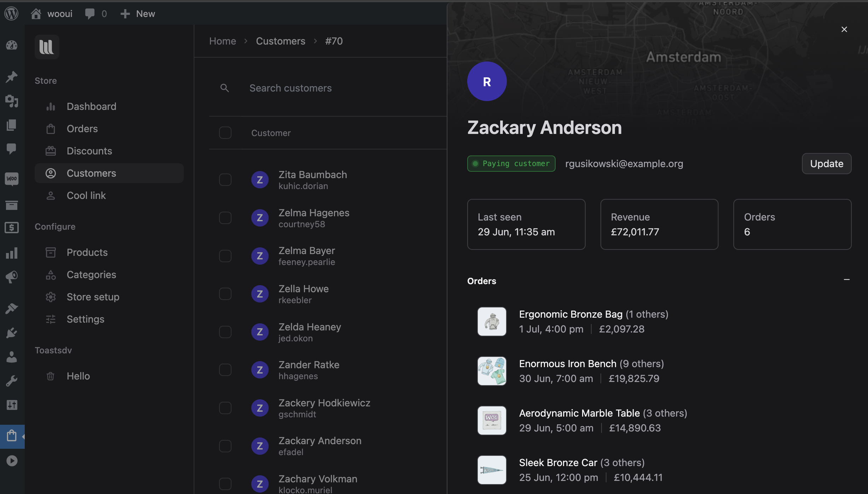Tick the checkbox beside Zackary Anderson
This screenshot has width=868, height=494.
[225, 446]
